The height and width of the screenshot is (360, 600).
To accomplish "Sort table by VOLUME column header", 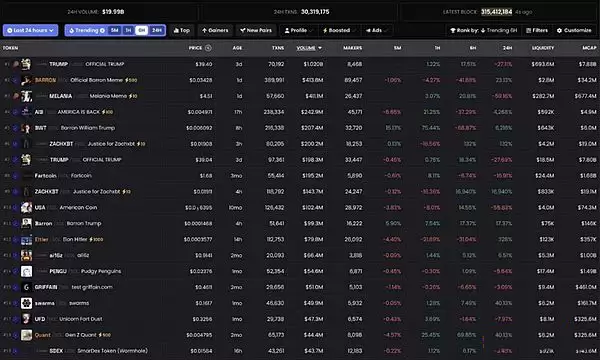I will (x=309, y=48).
